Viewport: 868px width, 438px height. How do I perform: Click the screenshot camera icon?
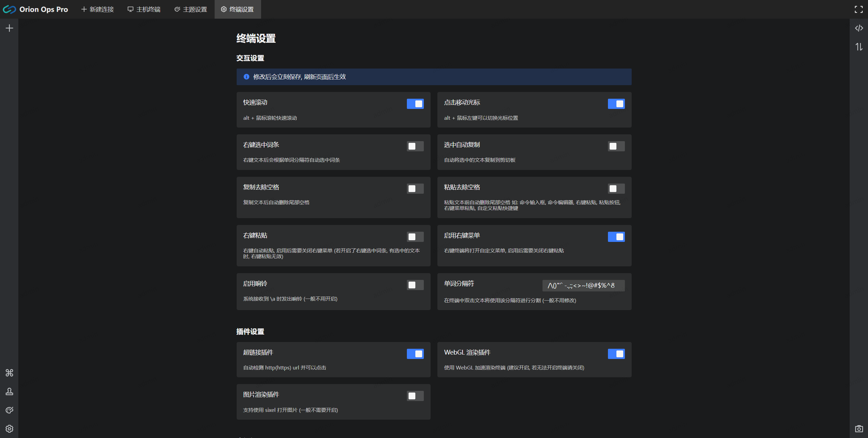(859, 429)
